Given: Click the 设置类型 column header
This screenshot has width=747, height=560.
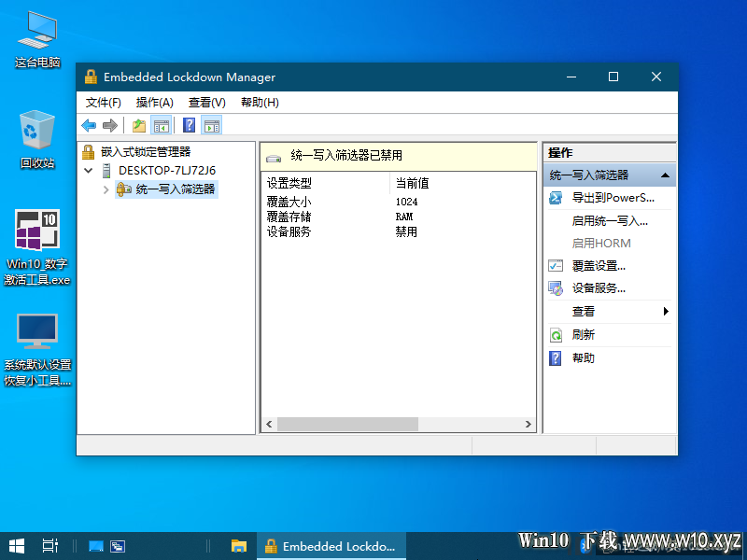Looking at the screenshot, I should click(325, 183).
